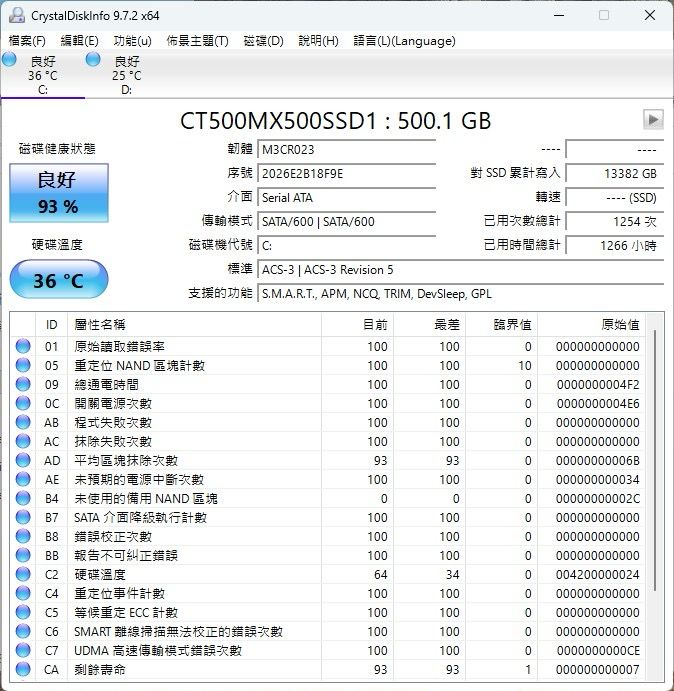Click status orb for attribute CA remaining life
The width and height of the screenshot is (674, 691).
point(23,670)
